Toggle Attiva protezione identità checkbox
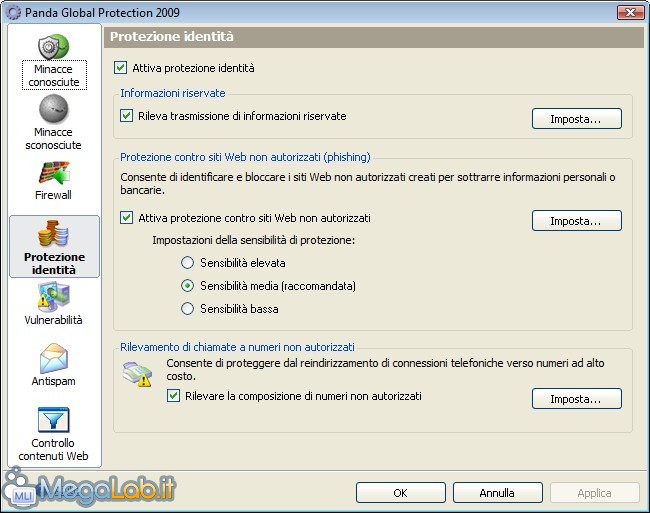Image resolution: width=650 pixels, height=513 pixels. [x=120, y=68]
